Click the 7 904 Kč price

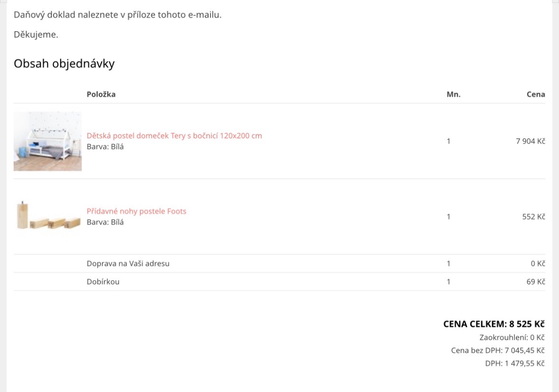[x=531, y=141]
